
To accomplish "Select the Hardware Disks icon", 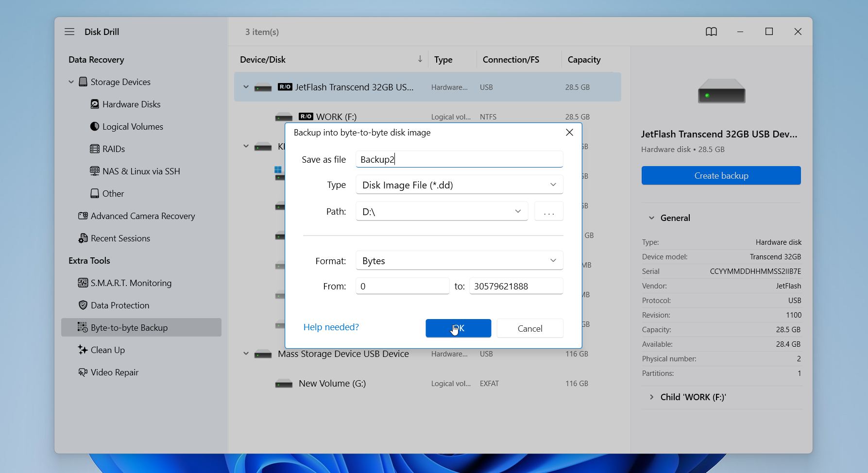I will pyautogui.click(x=95, y=104).
